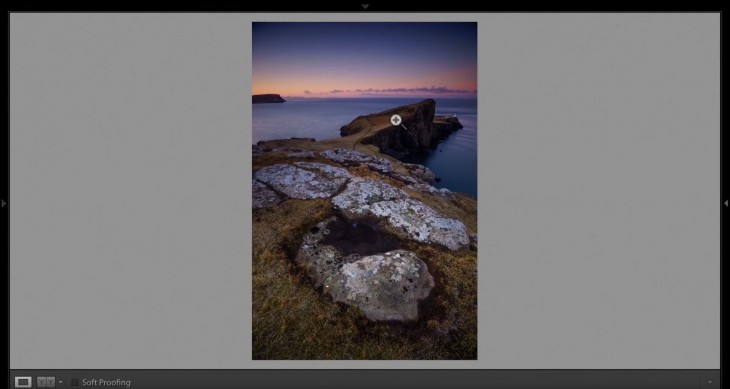Zoom into the headland photo preview
Screen dimensions: 730x389
(x=365, y=191)
